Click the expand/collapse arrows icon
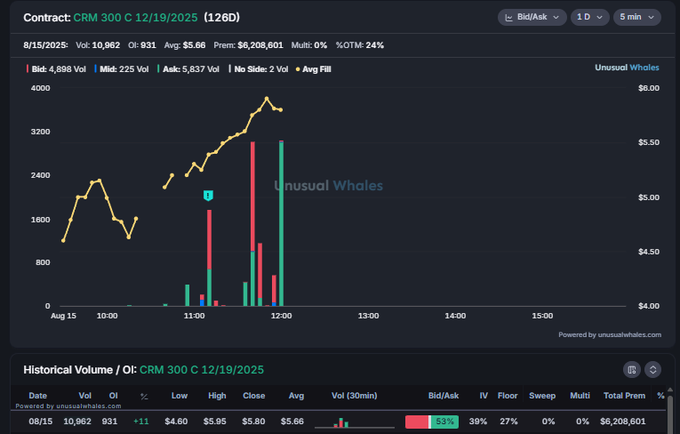This screenshot has height=434, width=680. (x=653, y=370)
